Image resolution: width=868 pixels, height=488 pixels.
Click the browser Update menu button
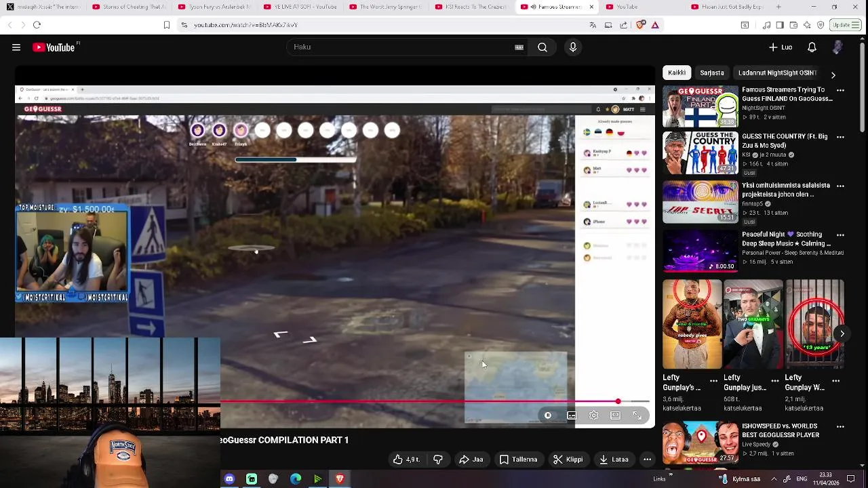pyautogui.click(x=846, y=25)
